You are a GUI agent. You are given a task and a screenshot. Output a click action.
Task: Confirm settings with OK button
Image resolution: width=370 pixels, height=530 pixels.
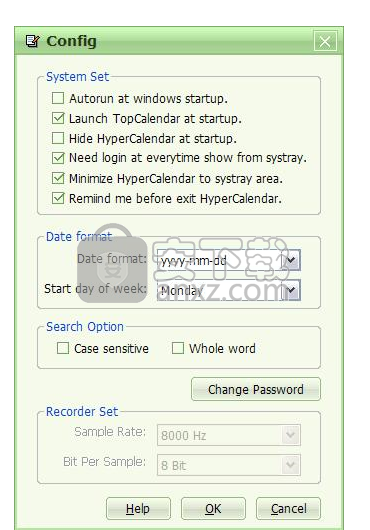coord(213,508)
